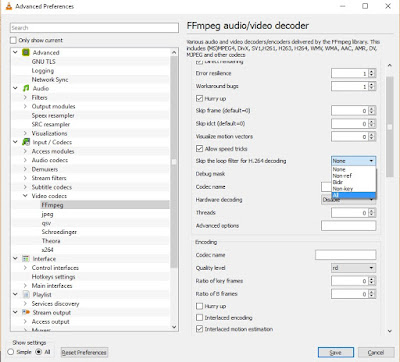Select the Simple settings radio button
Viewport: 400px width, 362px height.
tap(11, 352)
